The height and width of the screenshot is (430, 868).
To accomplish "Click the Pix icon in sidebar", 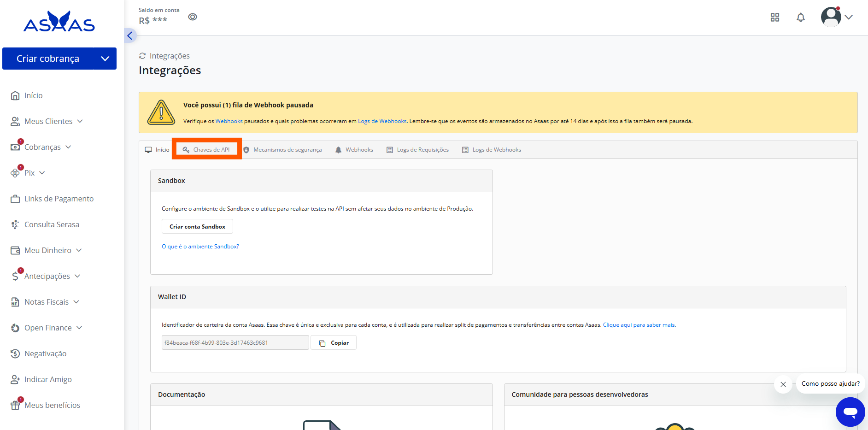I will [x=15, y=173].
